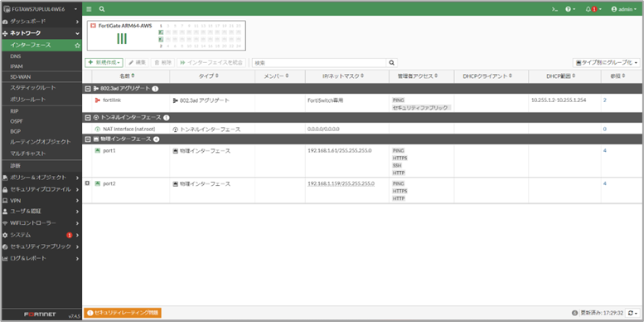Expand ポリシー＆オブジェクト menu

tap(41, 178)
